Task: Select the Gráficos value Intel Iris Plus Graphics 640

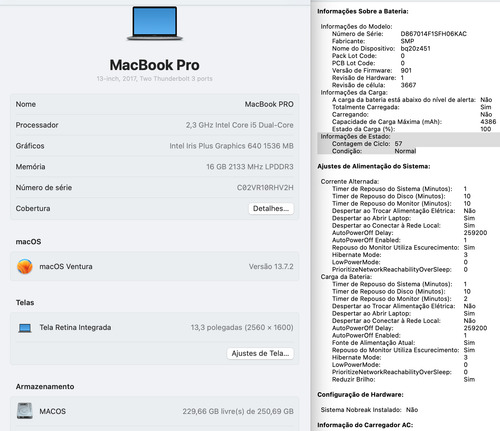Action: 231,146
